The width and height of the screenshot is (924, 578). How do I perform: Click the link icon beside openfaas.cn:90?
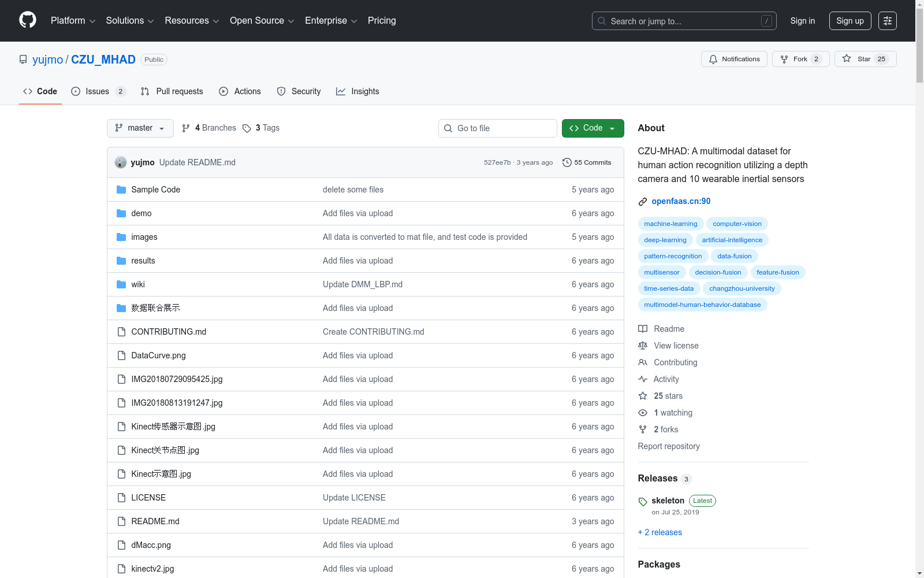pyautogui.click(x=643, y=202)
